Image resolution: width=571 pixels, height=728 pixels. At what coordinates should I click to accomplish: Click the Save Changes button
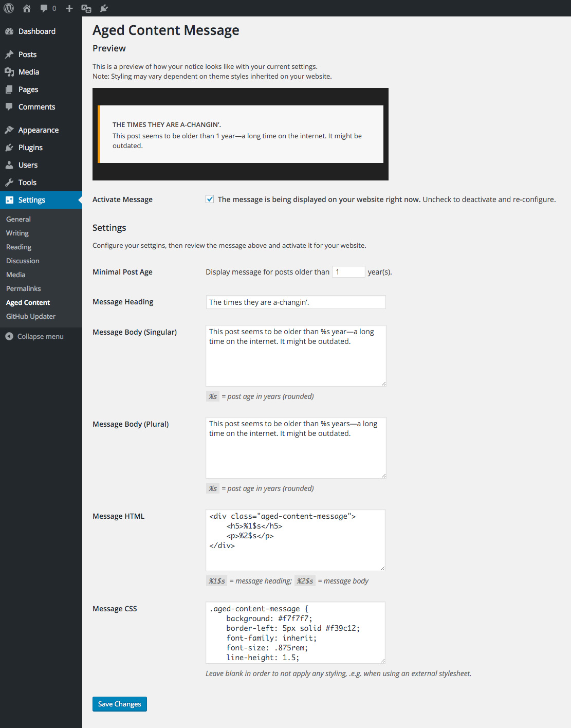[120, 704]
